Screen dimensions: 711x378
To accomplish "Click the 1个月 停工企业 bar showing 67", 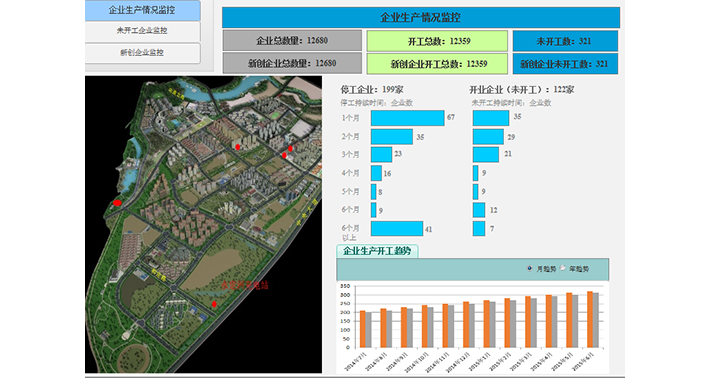I will pyautogui.click(x=408, y=118).
